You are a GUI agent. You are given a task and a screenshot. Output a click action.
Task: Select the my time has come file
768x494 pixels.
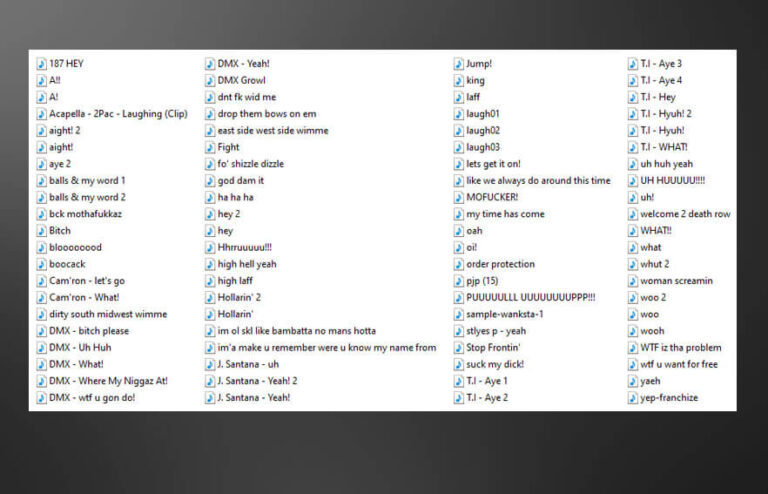(505, 214)
